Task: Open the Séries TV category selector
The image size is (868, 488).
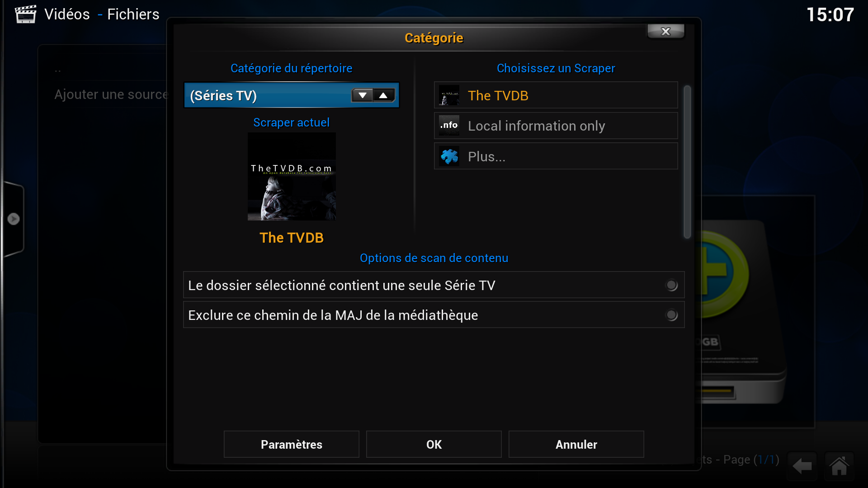Action: 292,95
